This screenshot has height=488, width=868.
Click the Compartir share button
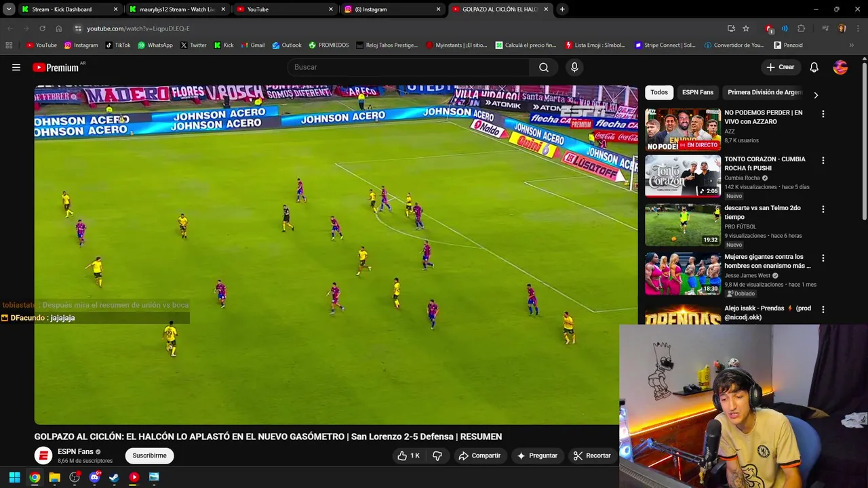pyautogui.click(x=479, y=455)
